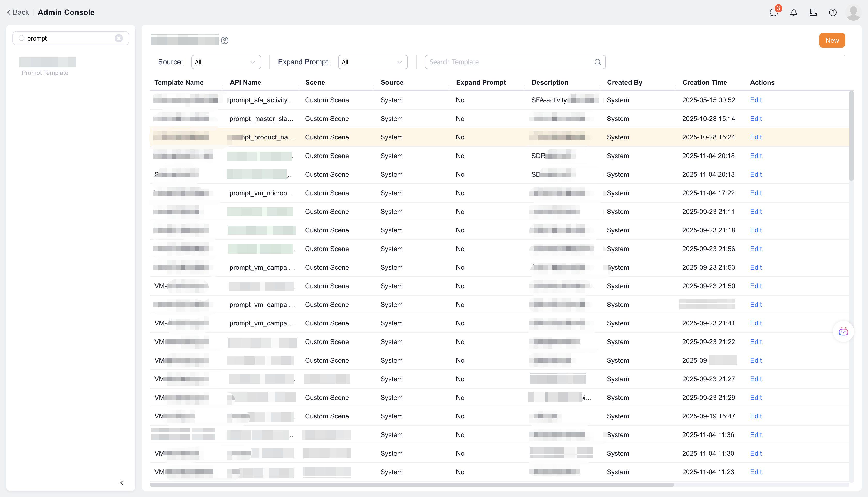The image size is (868, 497).
Task: Edit the prompt_sfa_activity template row
Action: click(756, 100)
